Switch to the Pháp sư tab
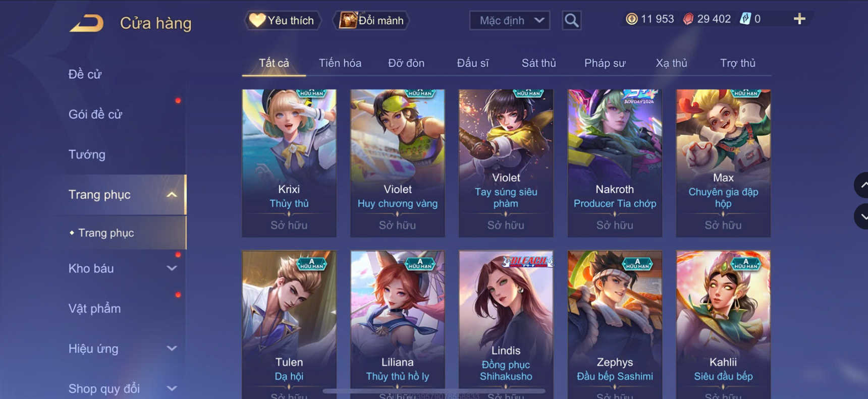This screenshot has height=399, width=868. point(605,63)
